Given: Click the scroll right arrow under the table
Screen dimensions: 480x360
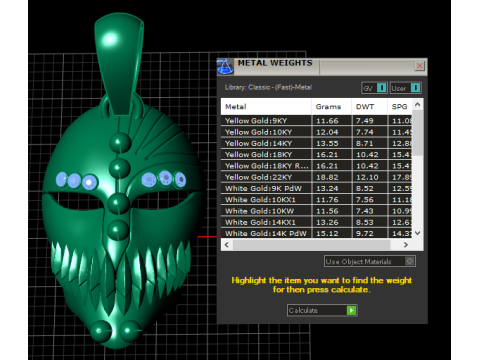Looking at the screenshot, I should [406, 245].
